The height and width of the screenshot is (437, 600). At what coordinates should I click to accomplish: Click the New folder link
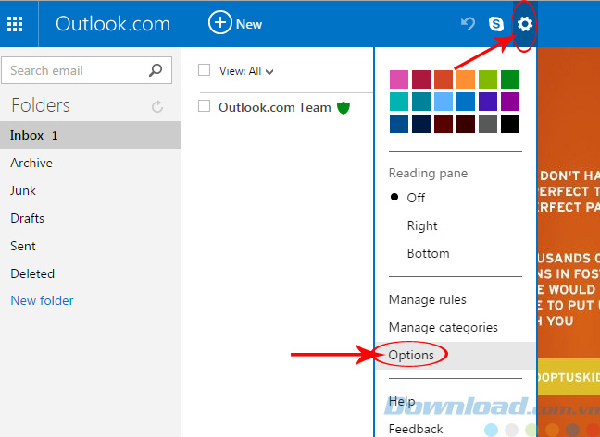[x=42, y=301]
